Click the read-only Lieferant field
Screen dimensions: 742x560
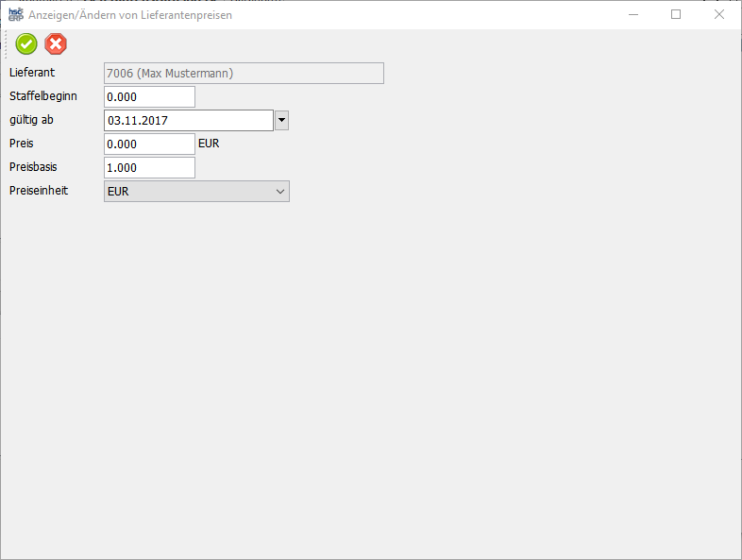(244, 74)
